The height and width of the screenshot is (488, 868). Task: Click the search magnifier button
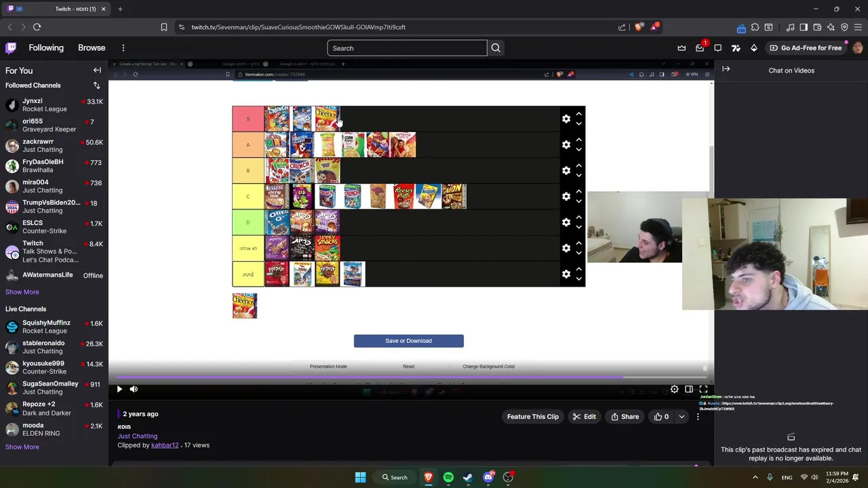496,48
